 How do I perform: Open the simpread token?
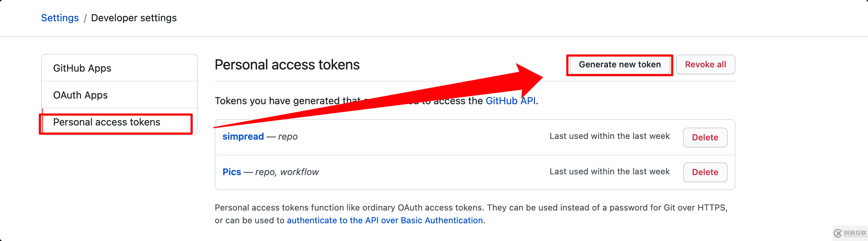[243, 136]
